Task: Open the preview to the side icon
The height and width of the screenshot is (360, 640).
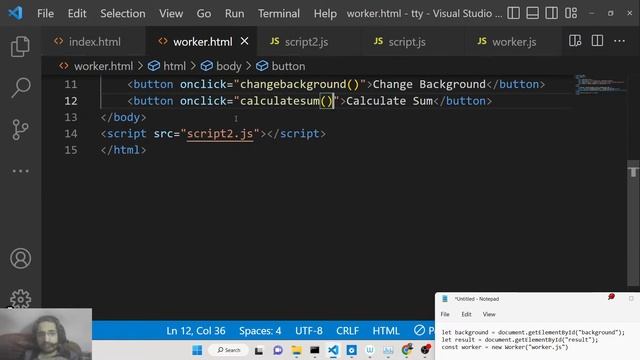Action: point(575,41)
